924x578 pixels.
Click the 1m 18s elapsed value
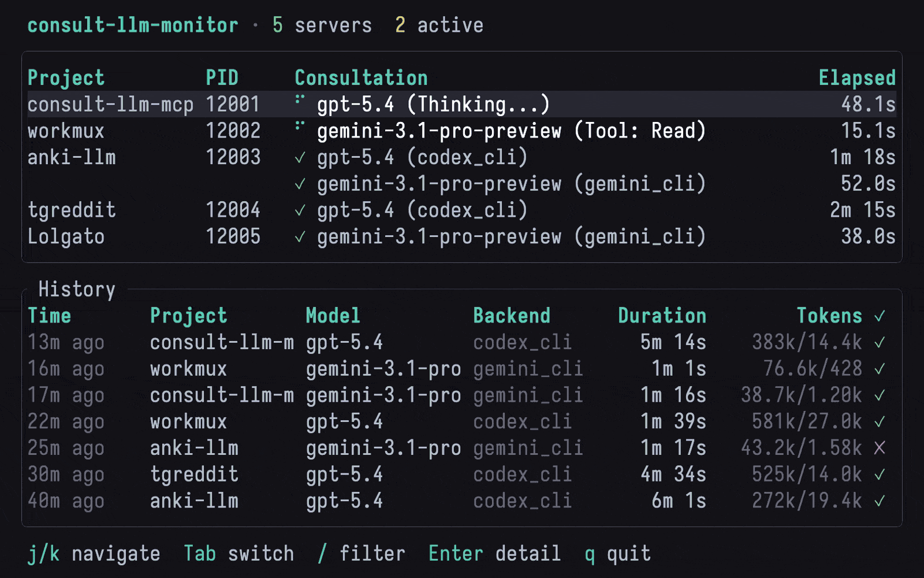[863, 157]
